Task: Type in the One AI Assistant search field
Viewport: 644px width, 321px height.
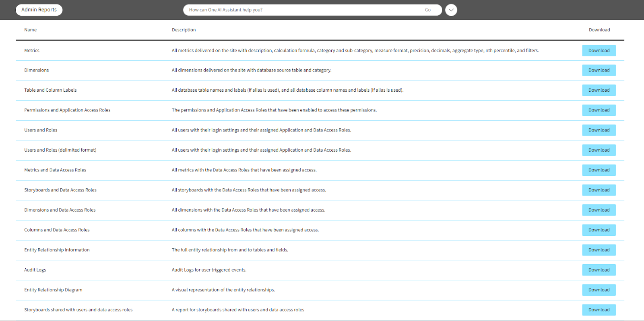Action: coord(298,10)
